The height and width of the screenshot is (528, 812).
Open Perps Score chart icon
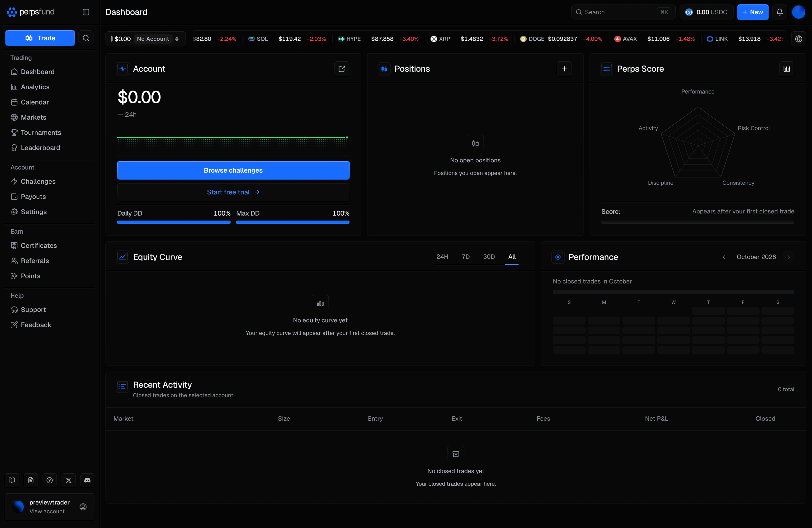[787, 69]
